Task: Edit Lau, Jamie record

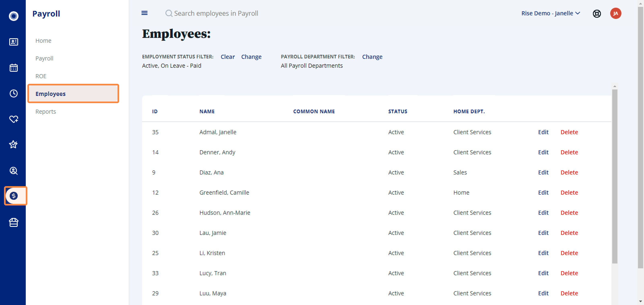Action: click(543, 233)
